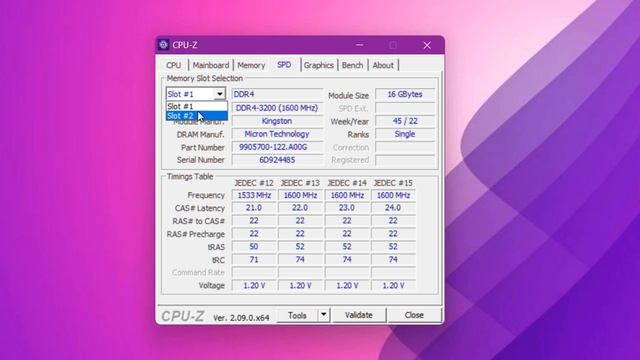Go to the About tab
The image size is (640, 360).
(383, 65)
